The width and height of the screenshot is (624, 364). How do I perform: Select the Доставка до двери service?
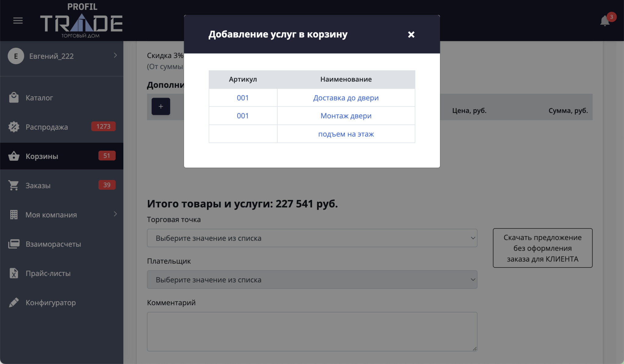tap(346, 98)
